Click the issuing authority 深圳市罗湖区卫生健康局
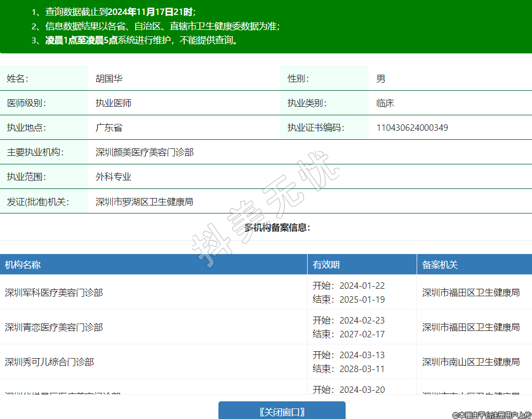This screenshot has width=532, height=419. tap(144, 202)
